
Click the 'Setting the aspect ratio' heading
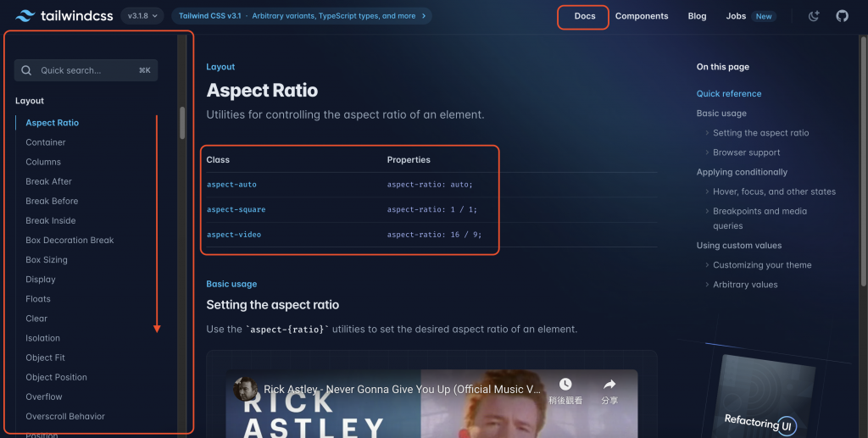point(272,305)
